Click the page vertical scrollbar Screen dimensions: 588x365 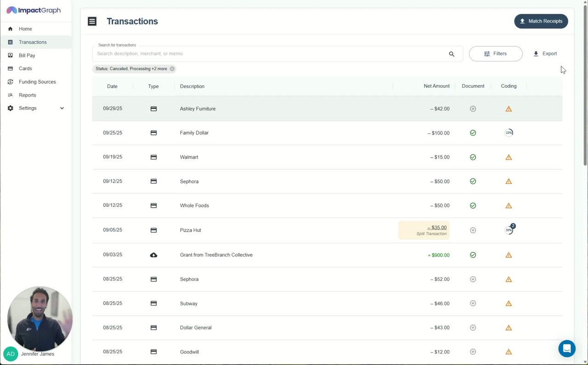click(x=585, y=92)
